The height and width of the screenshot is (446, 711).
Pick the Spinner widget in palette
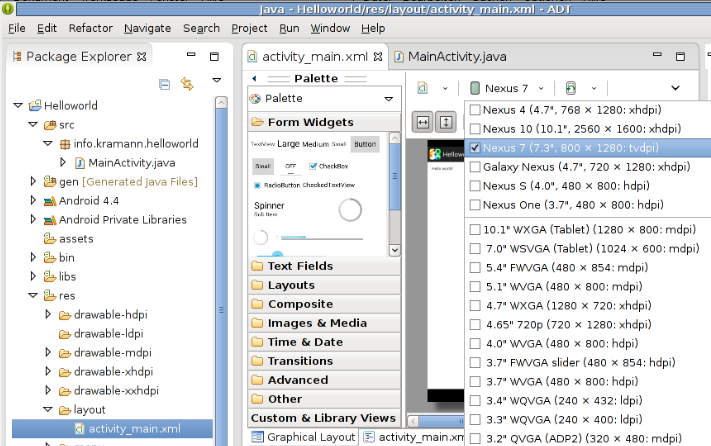point(269,208)
